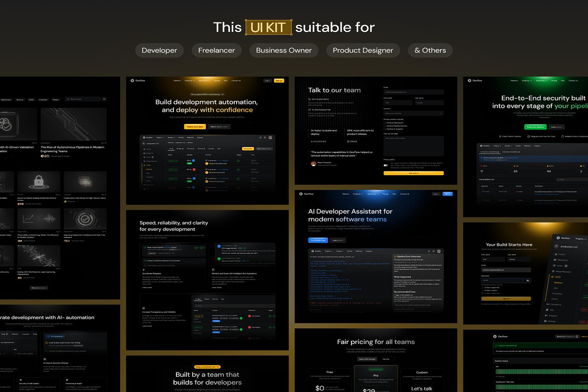Open the user avatar in the pipeline dashboard

[x=271, y=137]
